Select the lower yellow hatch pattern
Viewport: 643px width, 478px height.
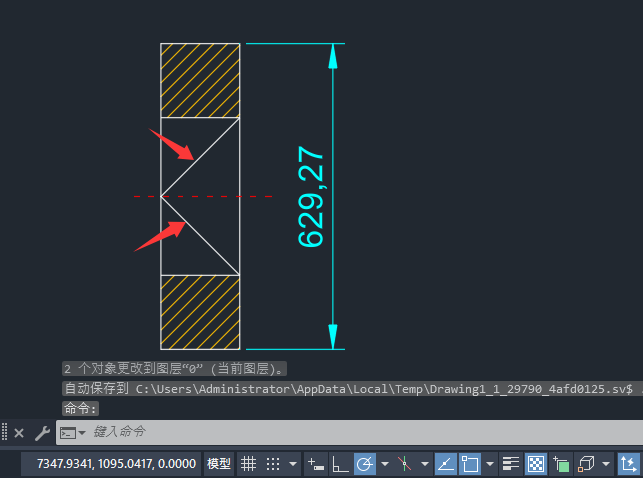click(x=200, y=312)
